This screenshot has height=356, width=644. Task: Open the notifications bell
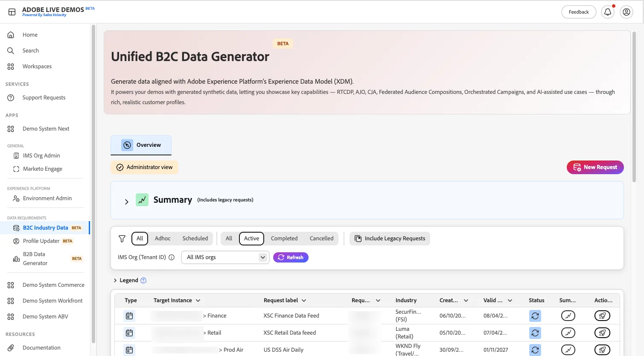(608, 12)
